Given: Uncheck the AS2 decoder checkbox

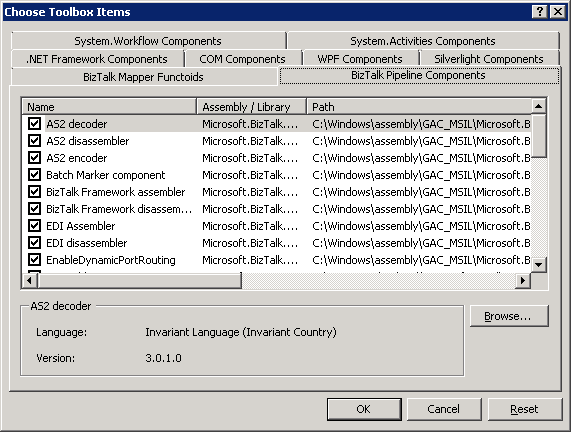Looking at the screenshot, I should tap(35, 124).
